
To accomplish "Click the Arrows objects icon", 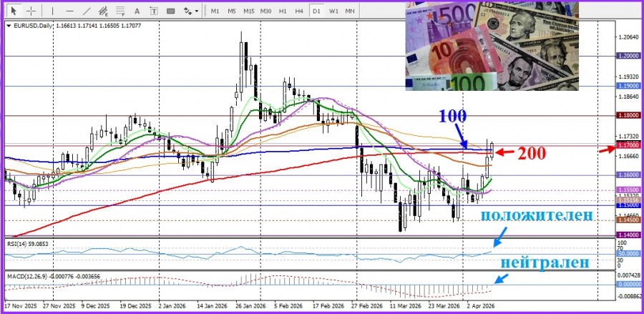I will (x=187, y=11).
